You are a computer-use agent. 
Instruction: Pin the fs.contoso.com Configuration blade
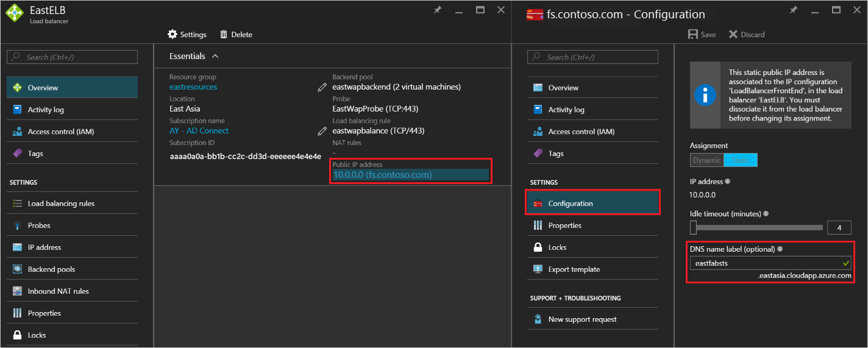792,10
